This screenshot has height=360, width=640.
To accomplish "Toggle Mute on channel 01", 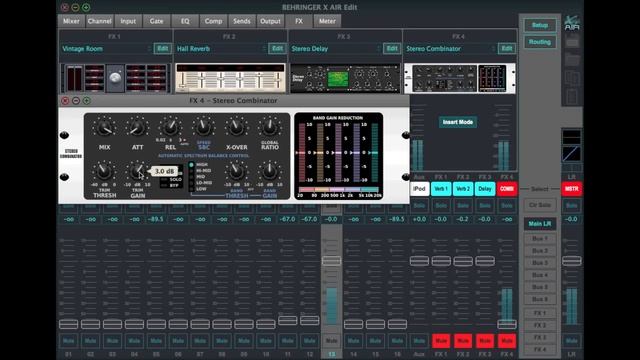I will [69, 340].
